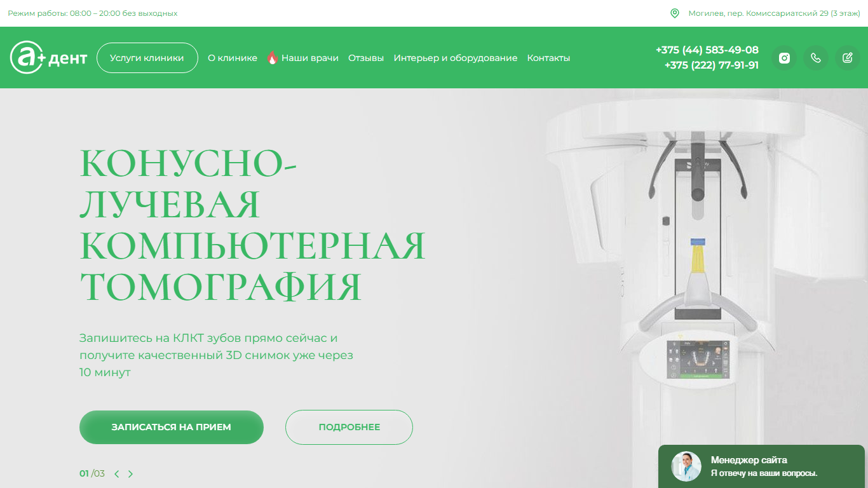Go to Интерьер и оборудование
The image size is (868, 488).
pos(456,58)
